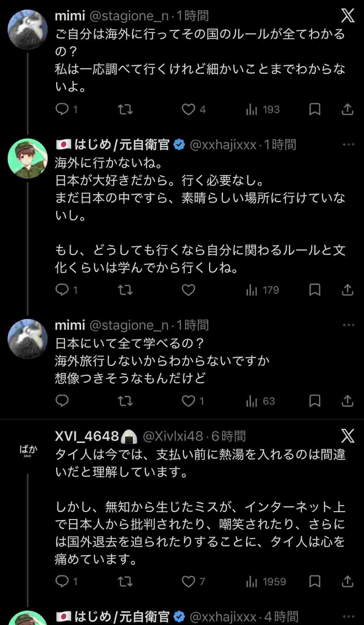Reply to mimi's first post about overseas rules
Viewport: 364px width, 625px height.
62,109
